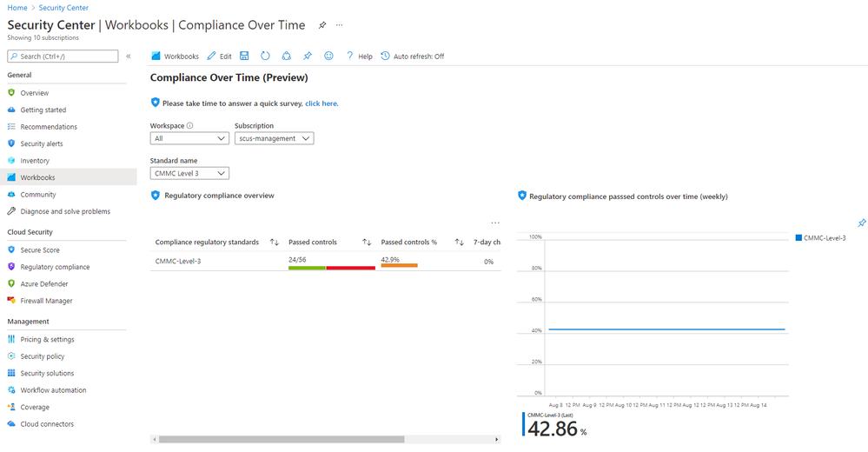Click the Firewall Manager icon

pyautogui.click(x=11, y=301)
